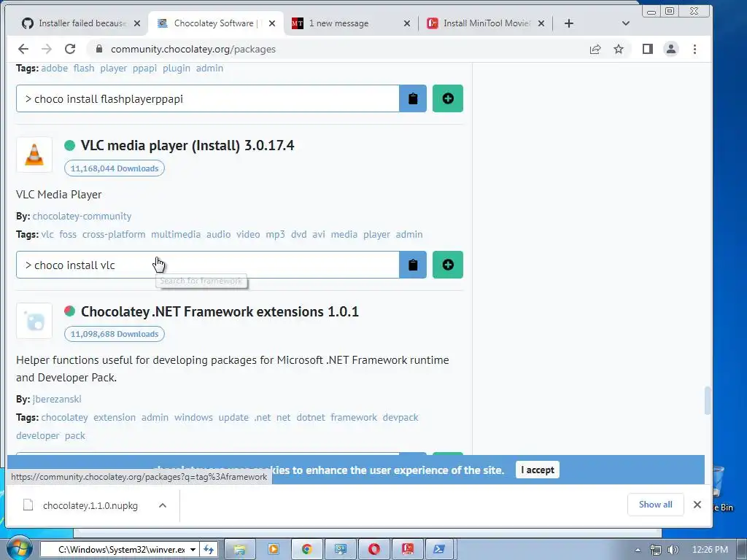Open the Chocolatey .NET Framework extensions package thumbnail

coord(34,321)
